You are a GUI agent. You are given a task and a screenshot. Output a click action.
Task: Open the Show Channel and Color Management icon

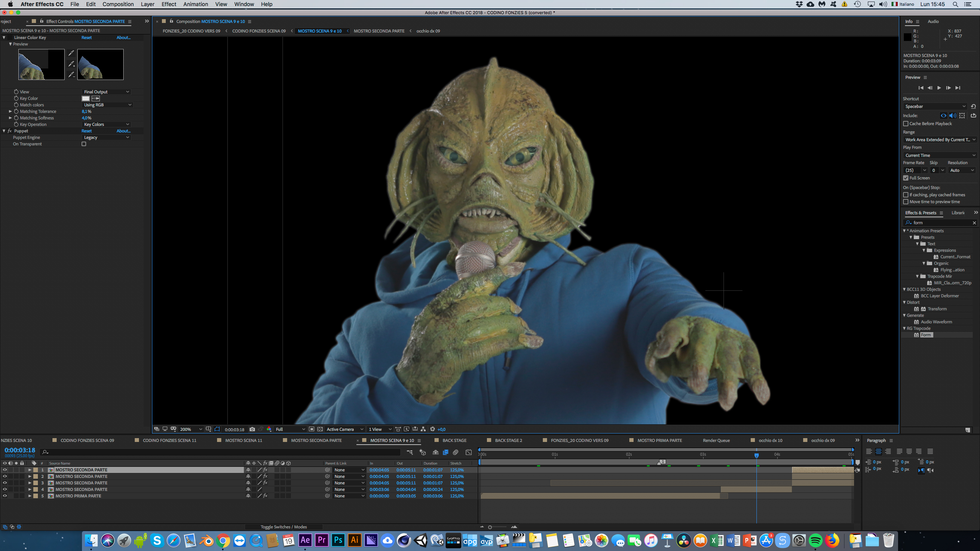(x=269, y=429)
